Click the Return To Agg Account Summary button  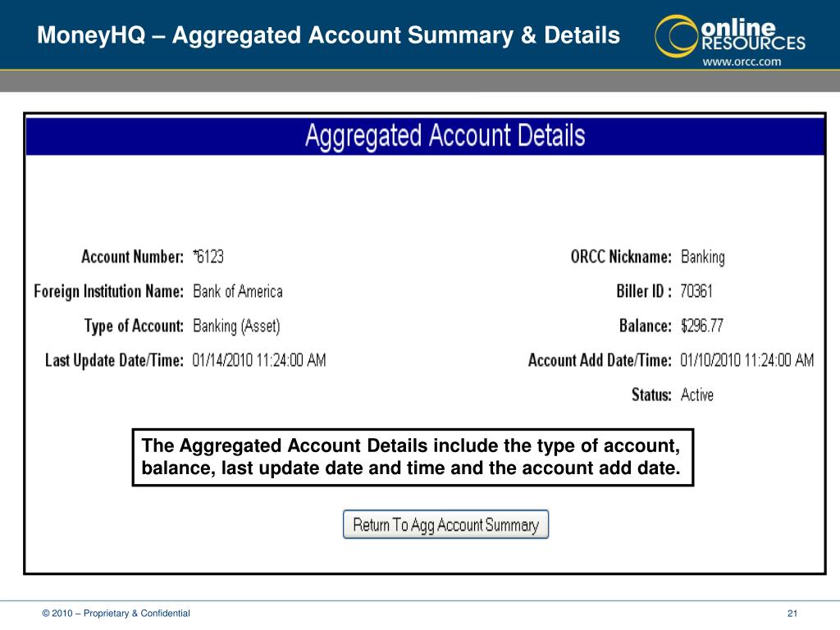[x=445, y=524]
